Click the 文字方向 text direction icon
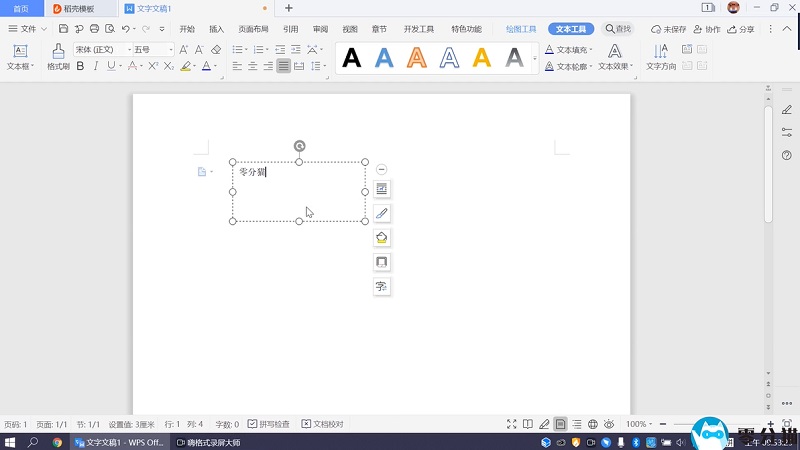 click(660, 56)
